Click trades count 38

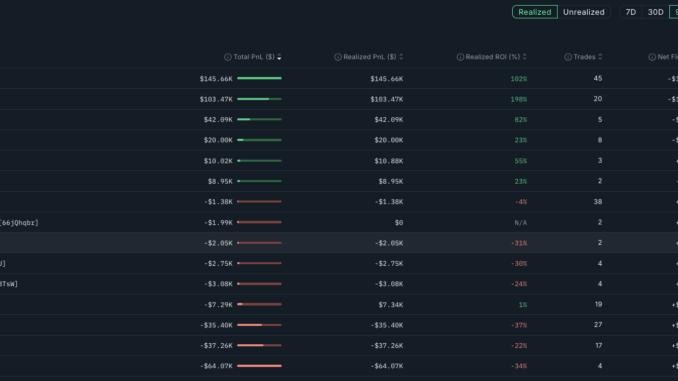coord(598,202)
